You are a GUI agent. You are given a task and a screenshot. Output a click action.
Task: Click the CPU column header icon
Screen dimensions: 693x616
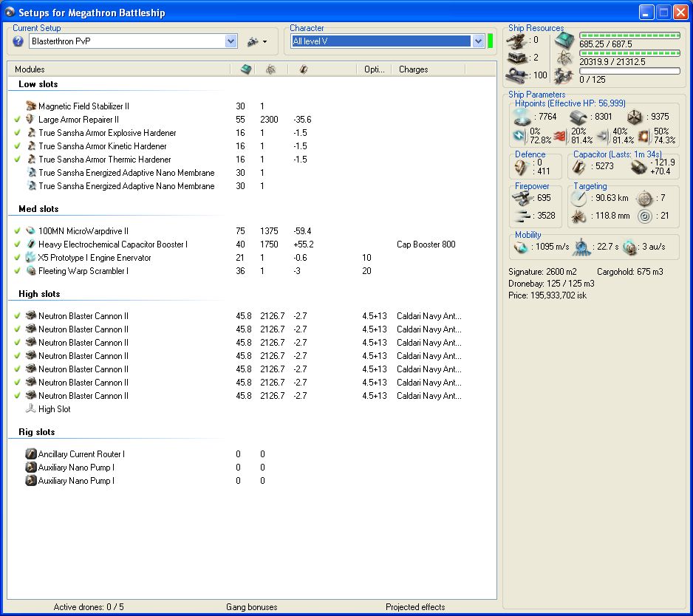pyautogui.click(x=246, y=69)
